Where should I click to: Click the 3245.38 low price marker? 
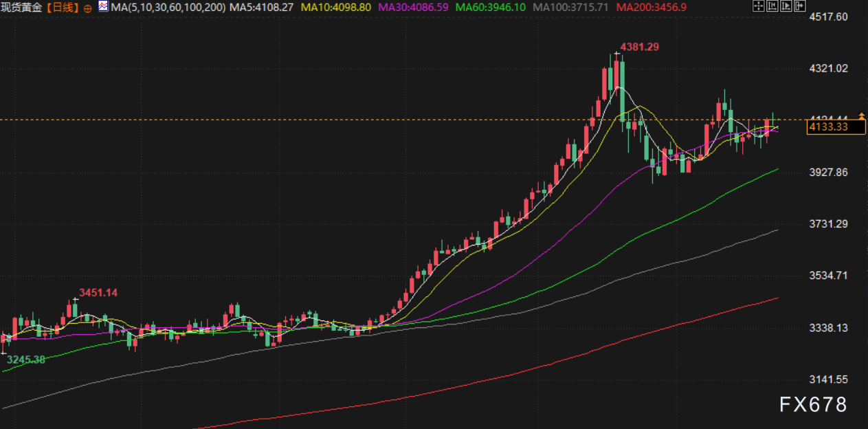click(25, 359)
